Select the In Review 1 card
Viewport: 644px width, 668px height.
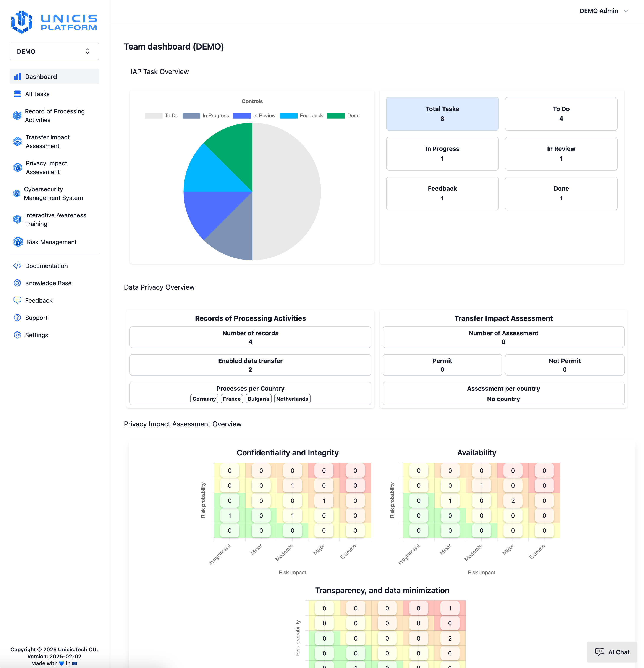tap(561, 154)
